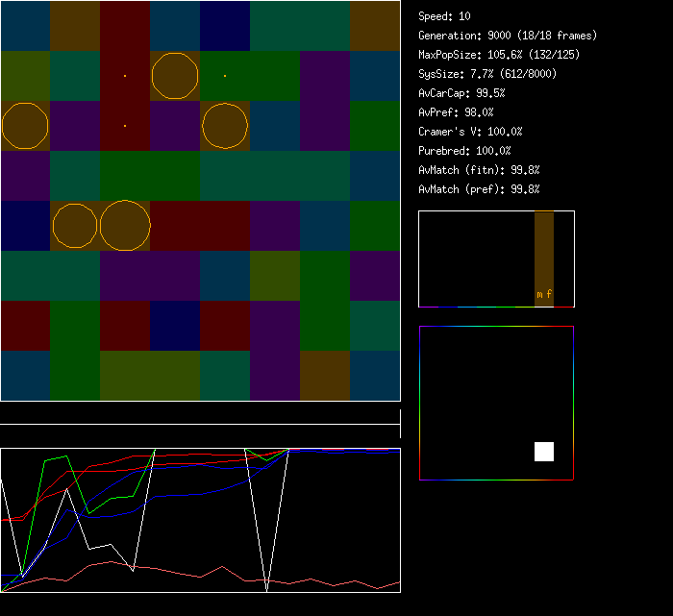673x616 pixels.
Task: Click the "f" label on the histogram bar
Action: tap(549, 294)
